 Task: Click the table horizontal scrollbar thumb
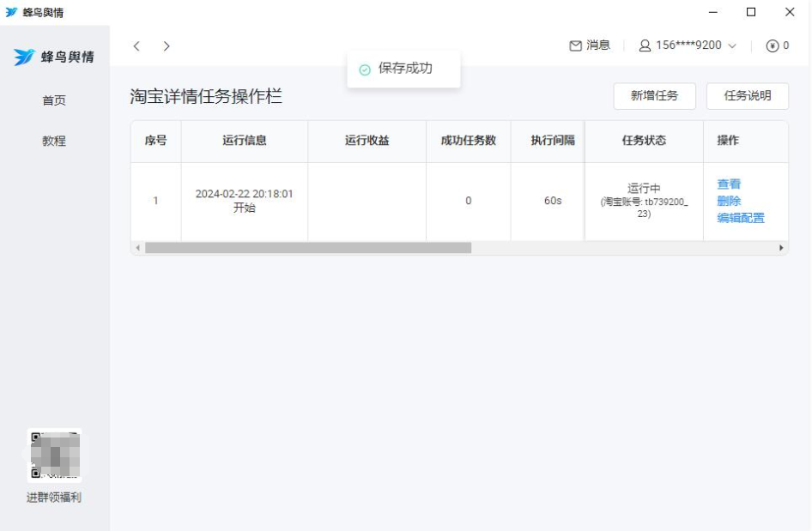coord(308,248)
